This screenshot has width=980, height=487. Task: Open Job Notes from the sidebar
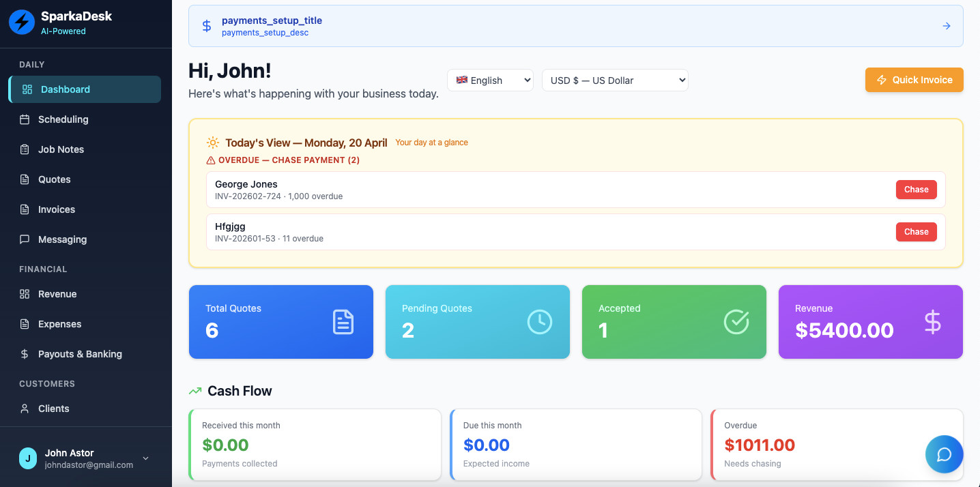tap(86, 149)
